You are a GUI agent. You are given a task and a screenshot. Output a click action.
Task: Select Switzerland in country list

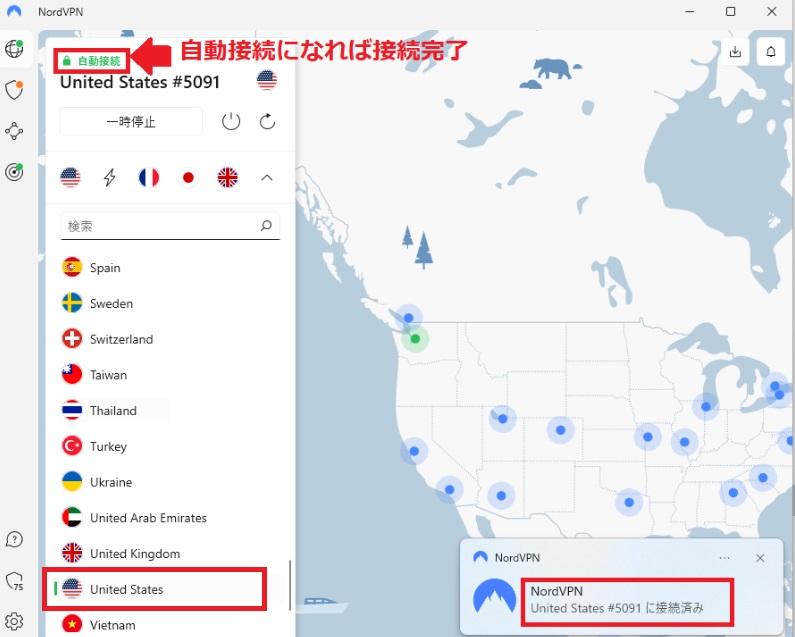pos(170,339)
